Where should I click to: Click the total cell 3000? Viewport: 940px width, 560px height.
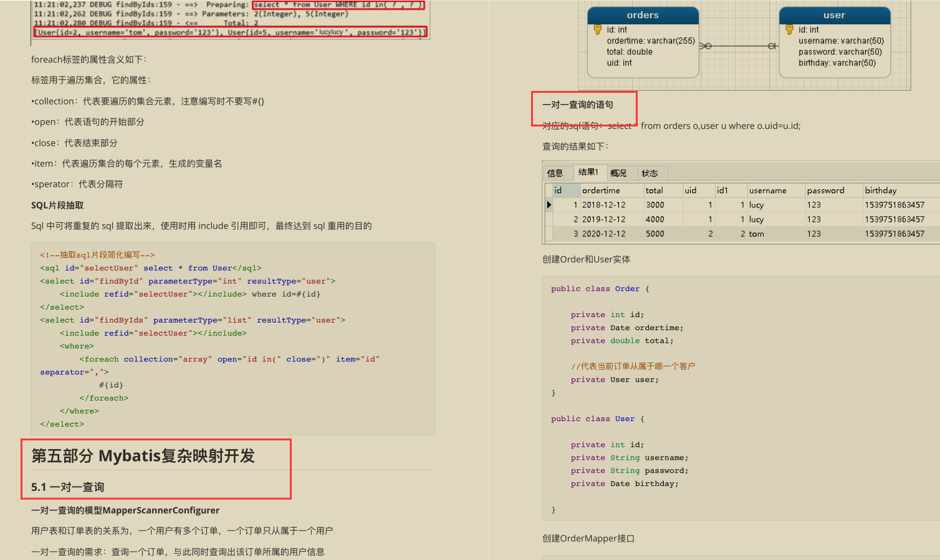click(x=663, y=205)
